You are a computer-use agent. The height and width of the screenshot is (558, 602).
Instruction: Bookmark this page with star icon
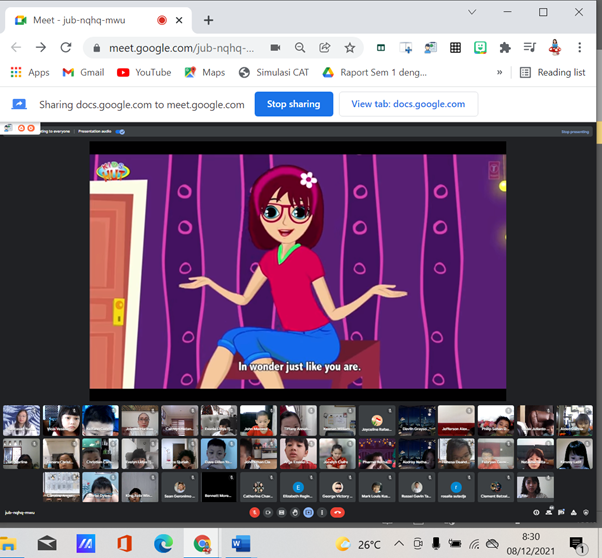tap(350, 47)
